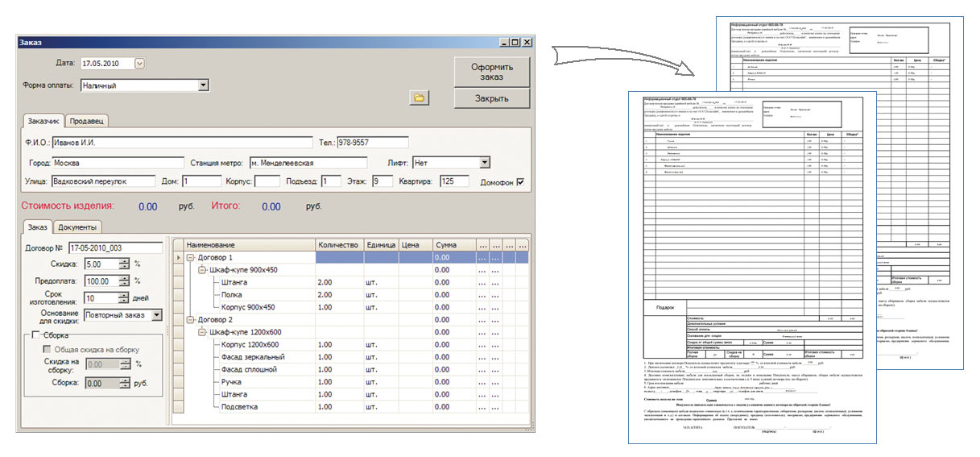Click the Подъезд field
The image size is (980, 457).
tap(331, 181)
